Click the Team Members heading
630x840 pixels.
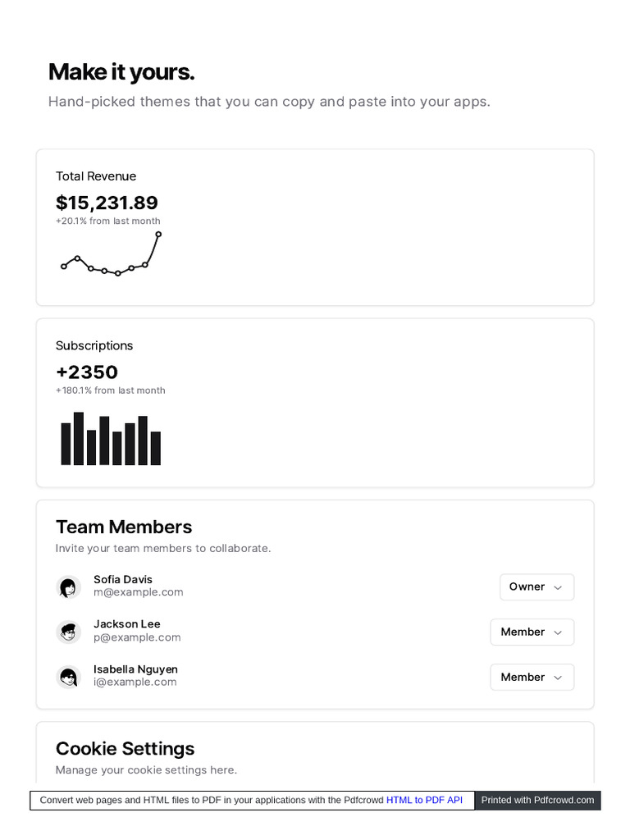pos(124,527)
